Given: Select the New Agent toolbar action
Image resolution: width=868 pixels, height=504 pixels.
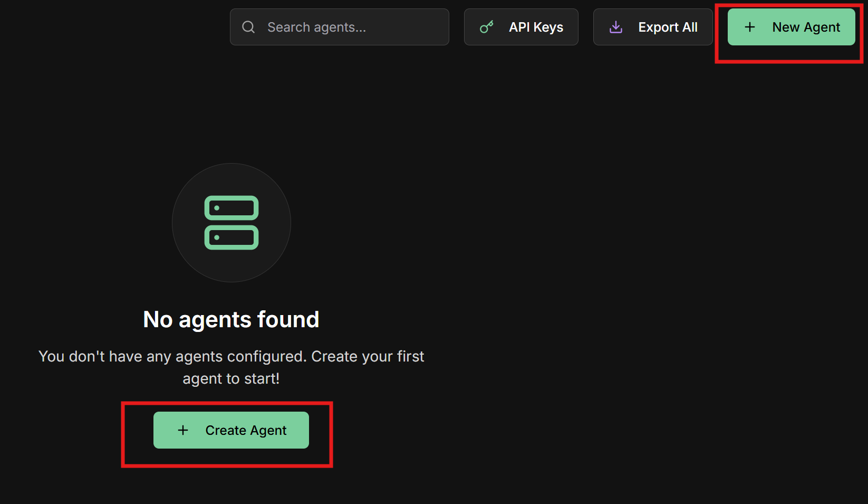Looking at the screenshot, I should [791, 26].
